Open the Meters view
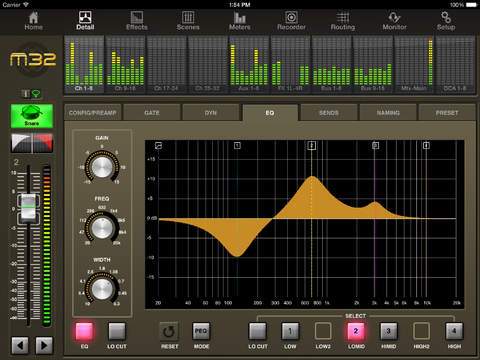Viewport: 480px width, 360px height. pyautogui.click(x=240, y=21)
